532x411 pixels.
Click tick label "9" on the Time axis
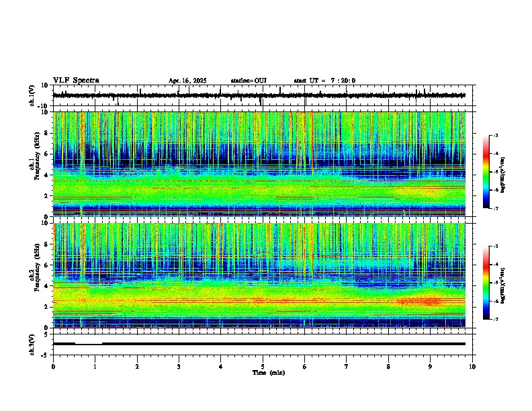[x=430, y=367]
